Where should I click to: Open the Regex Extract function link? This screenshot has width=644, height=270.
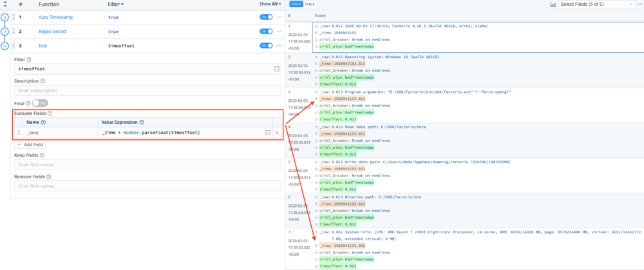pyautogui.click(x=53, y=31)
